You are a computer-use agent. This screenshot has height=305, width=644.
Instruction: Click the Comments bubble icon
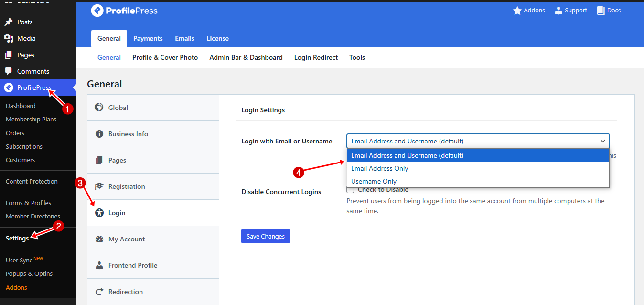[9, 71]
